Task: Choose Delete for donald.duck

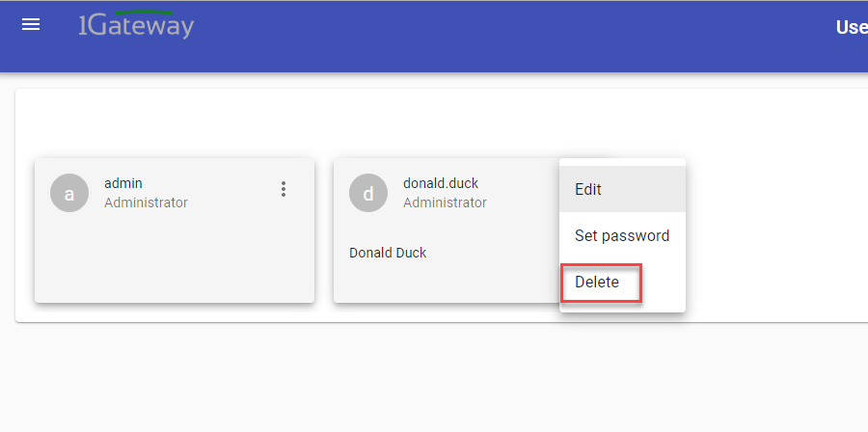Action: coord(597,283)
